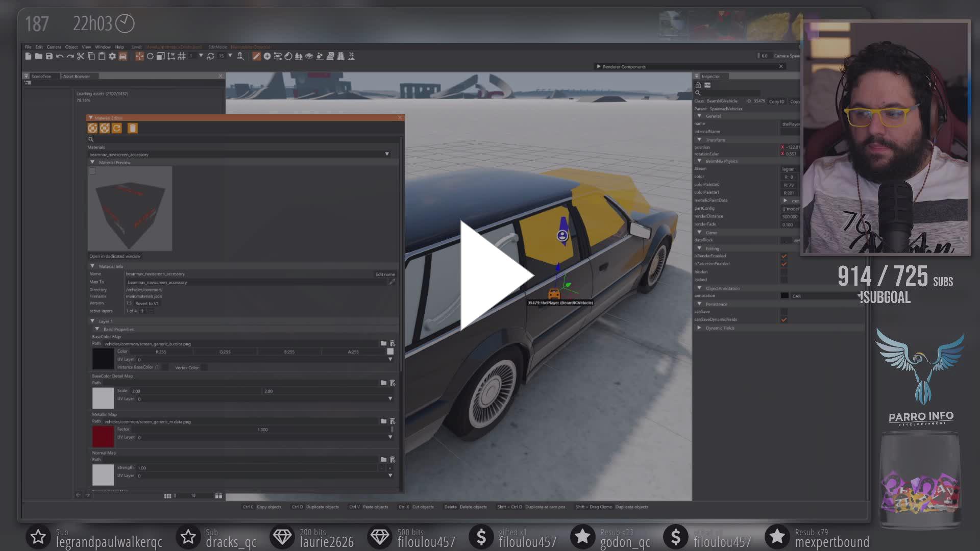
Task: Open the Materials beamnav_naviscreen_accessory dropdown
Action: click(x=386, y=154)
